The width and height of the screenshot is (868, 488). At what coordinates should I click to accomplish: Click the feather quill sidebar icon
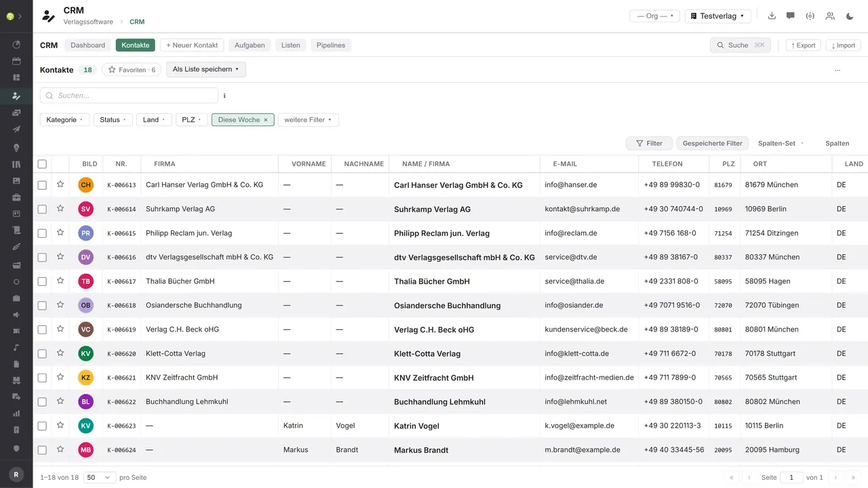click(x=16, y=247)
